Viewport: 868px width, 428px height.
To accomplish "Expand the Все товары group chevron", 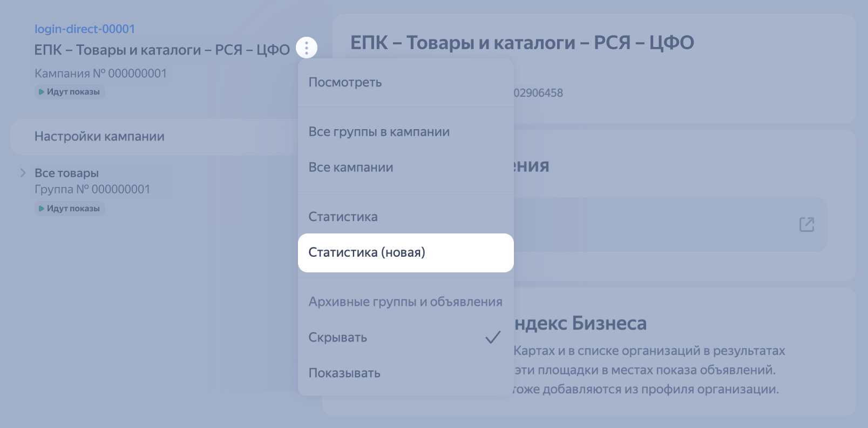I will 23,173.
